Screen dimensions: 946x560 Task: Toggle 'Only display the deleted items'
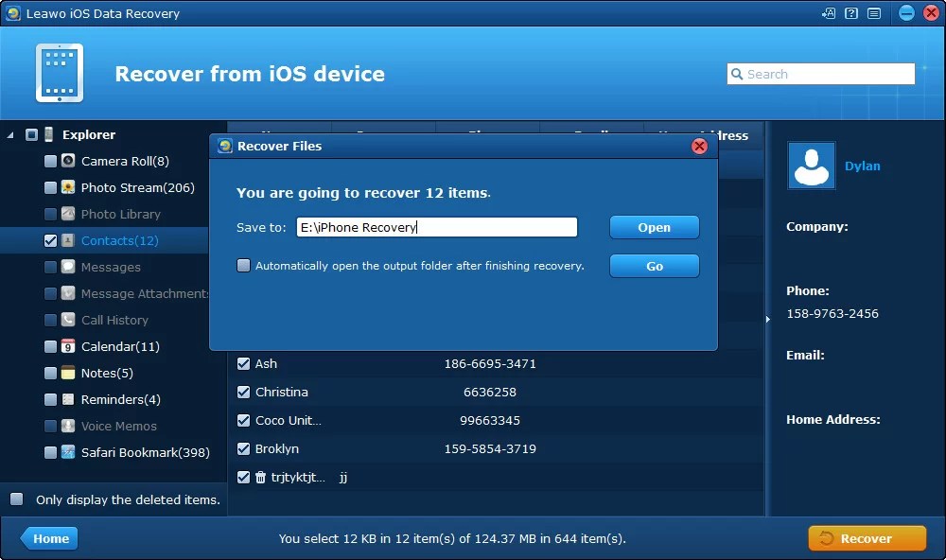click(15, 499)
